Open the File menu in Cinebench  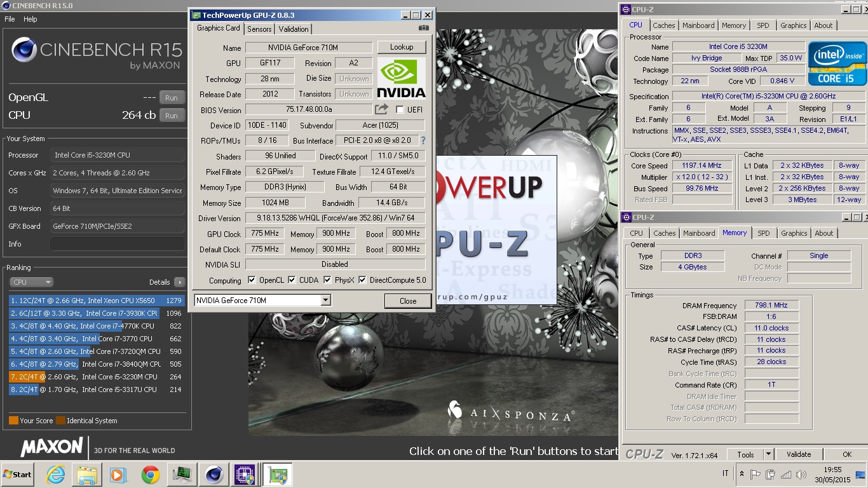coord(10,19)
